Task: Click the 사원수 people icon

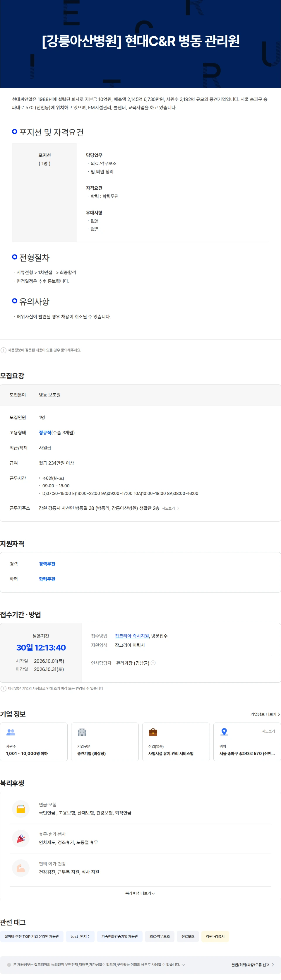Action: pyautogui.click(x=11, y=732)
